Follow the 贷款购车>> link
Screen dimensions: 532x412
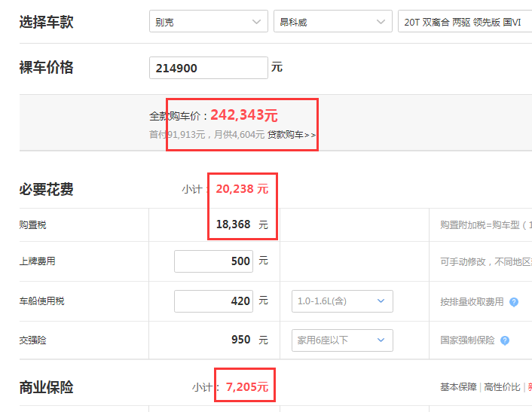[x=292, y=135]
